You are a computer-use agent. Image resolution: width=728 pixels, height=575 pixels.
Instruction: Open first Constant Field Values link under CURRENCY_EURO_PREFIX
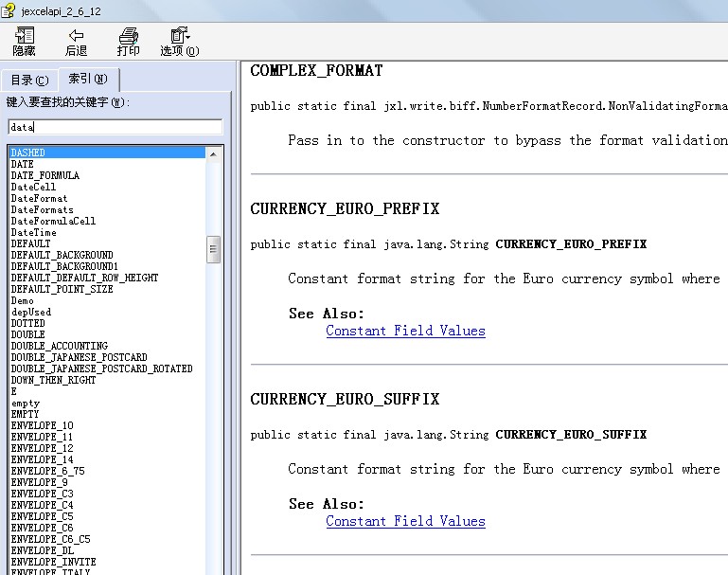point(405,331)
